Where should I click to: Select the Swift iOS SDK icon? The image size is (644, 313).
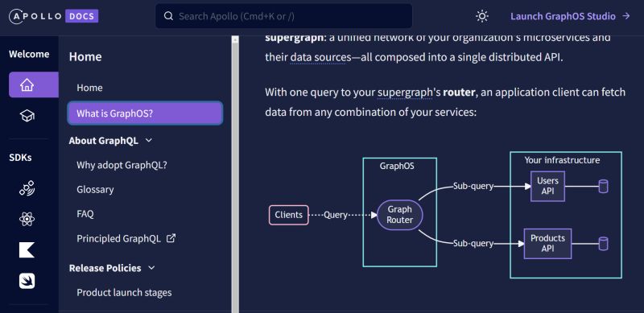point(27,281)
